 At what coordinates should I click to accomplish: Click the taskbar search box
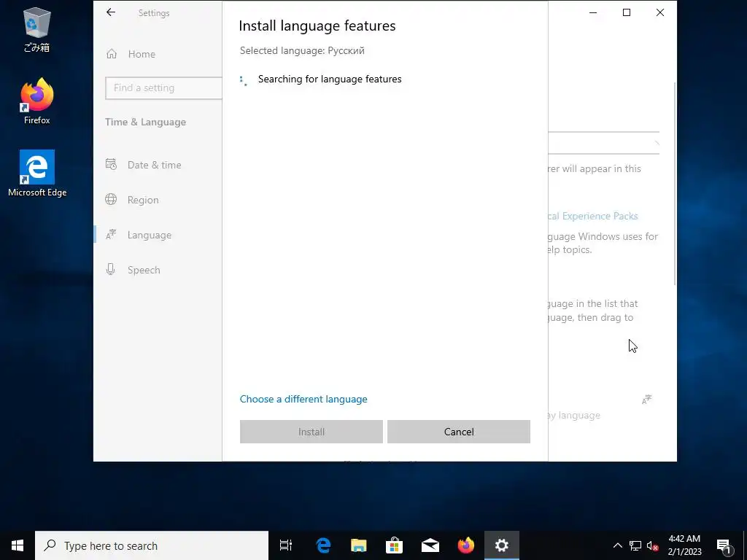coord(152,545)
